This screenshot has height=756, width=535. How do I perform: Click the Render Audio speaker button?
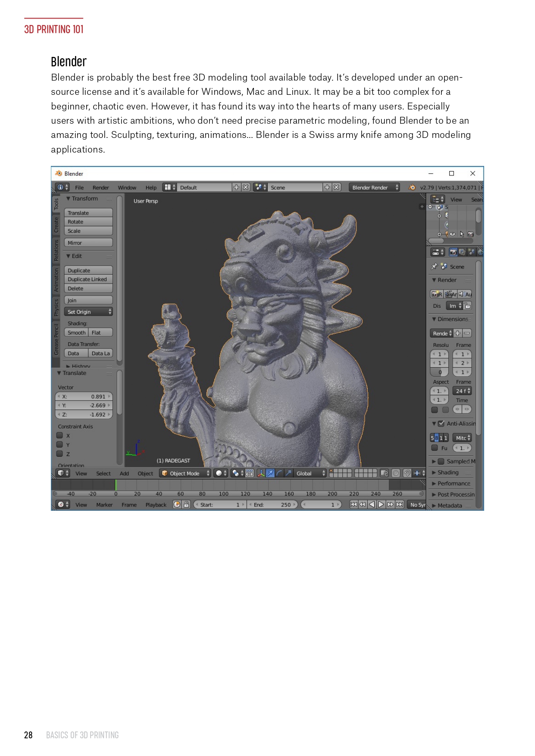coord(465,294)
